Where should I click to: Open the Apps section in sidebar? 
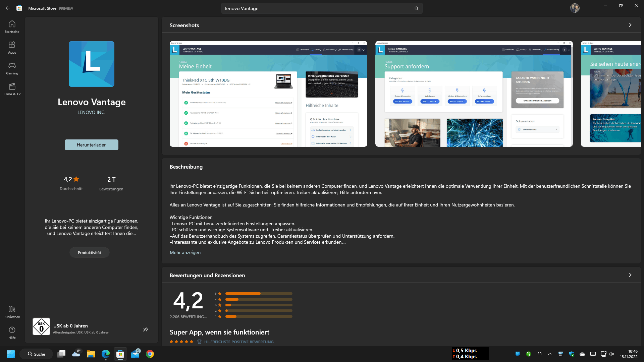12,48
